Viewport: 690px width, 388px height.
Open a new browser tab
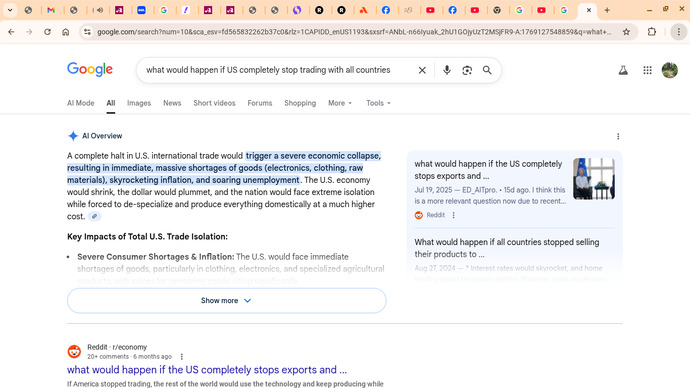click(x=607, y=10)
